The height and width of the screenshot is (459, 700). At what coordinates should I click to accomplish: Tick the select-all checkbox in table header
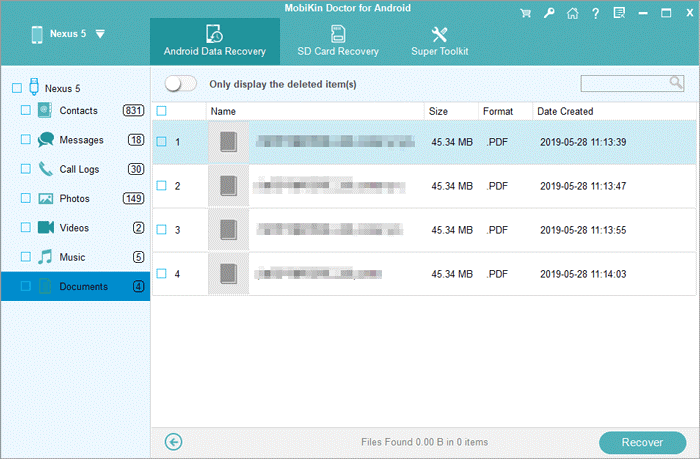click(162, 111)
